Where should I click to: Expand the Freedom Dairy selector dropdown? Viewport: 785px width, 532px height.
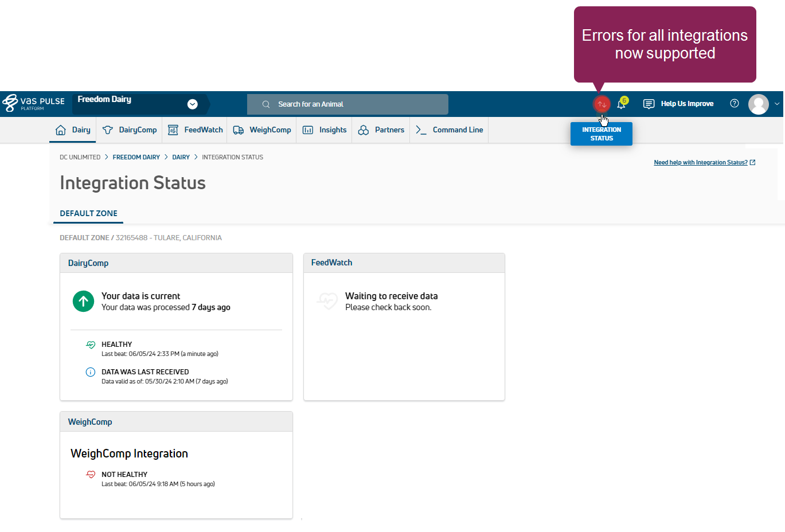(x=193, y=104)
